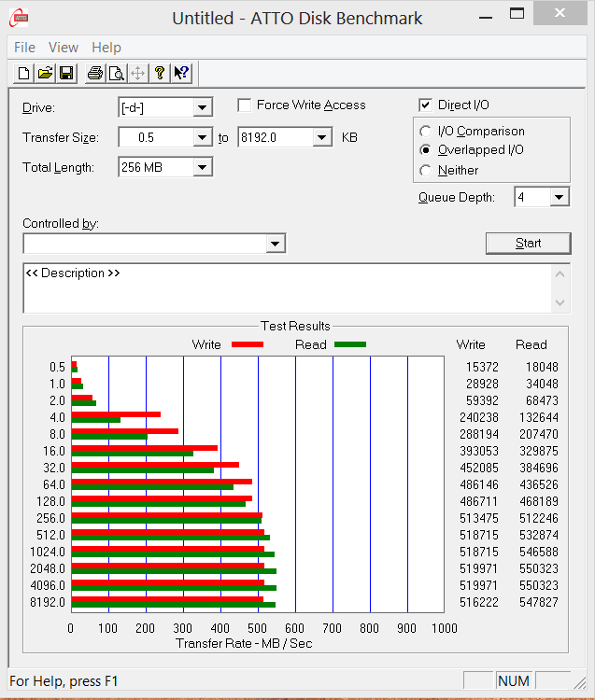Image resolution: width=595 pixels, height=700 pixels.
Task: Activate the context help pointer icon
Action: click(181, 73)
